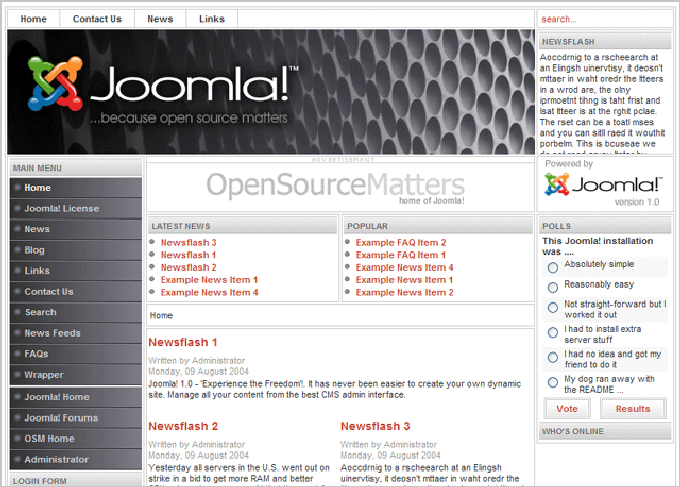Select Home in the Main Menu sidebar
Image resolution: width=680 pixels, height=487 pixels.
click(76, 188)
